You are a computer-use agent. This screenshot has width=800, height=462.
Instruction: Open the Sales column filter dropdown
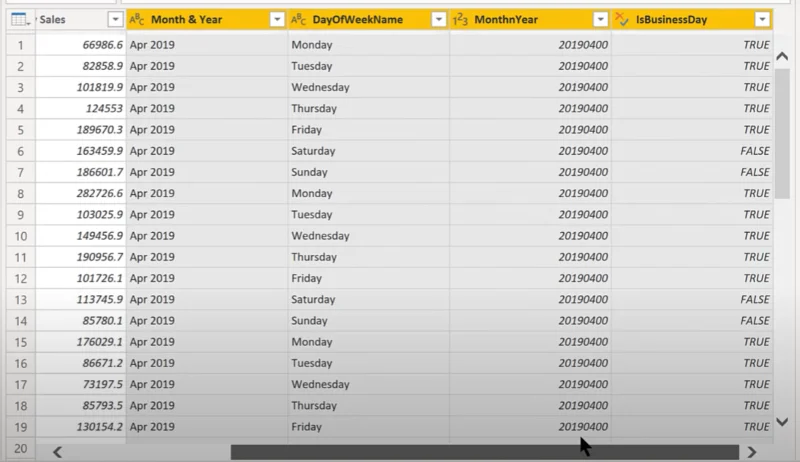[x=115, y=19]
